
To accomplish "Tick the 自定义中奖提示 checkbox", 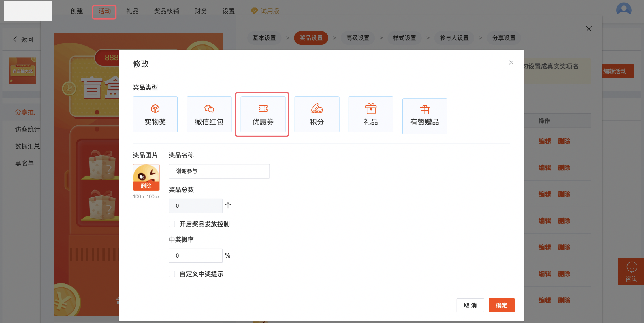I will point(172,274).
